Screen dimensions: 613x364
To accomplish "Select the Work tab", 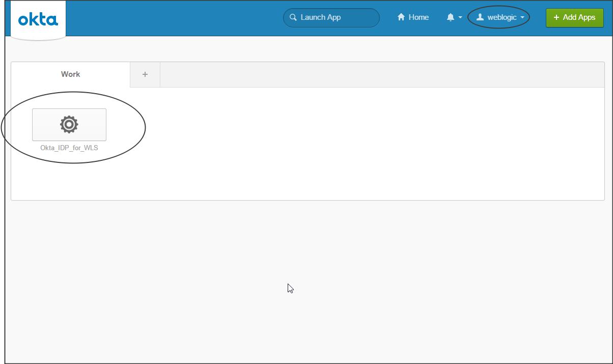I will tap(70, 74).
